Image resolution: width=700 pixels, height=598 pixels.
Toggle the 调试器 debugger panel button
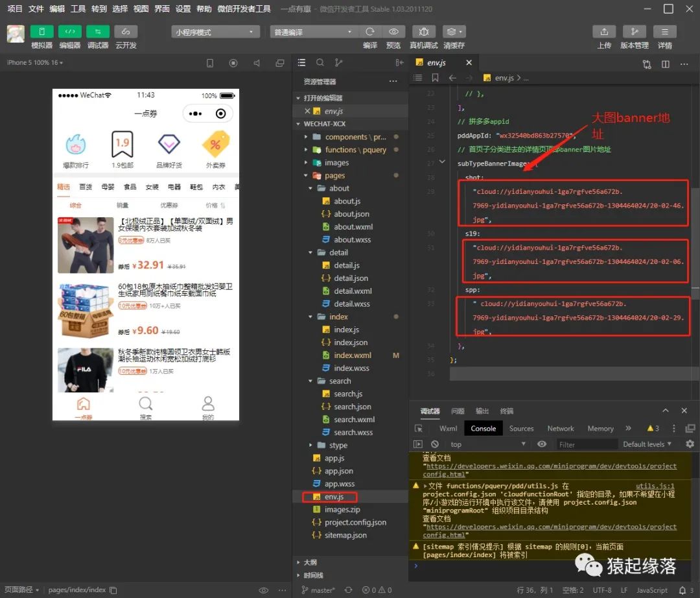[x=98, y=32]
